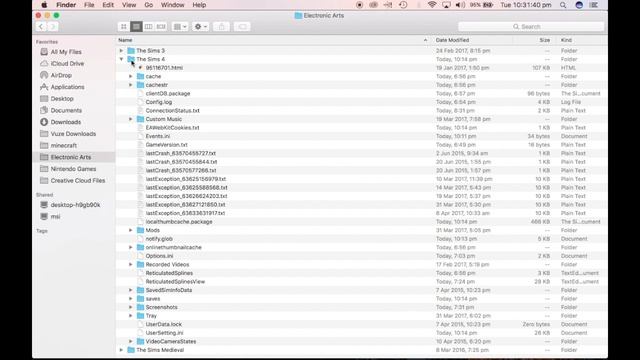This screenshot has width=640, height=360.
Task: Open the Window menu
Action: (172, 5)
